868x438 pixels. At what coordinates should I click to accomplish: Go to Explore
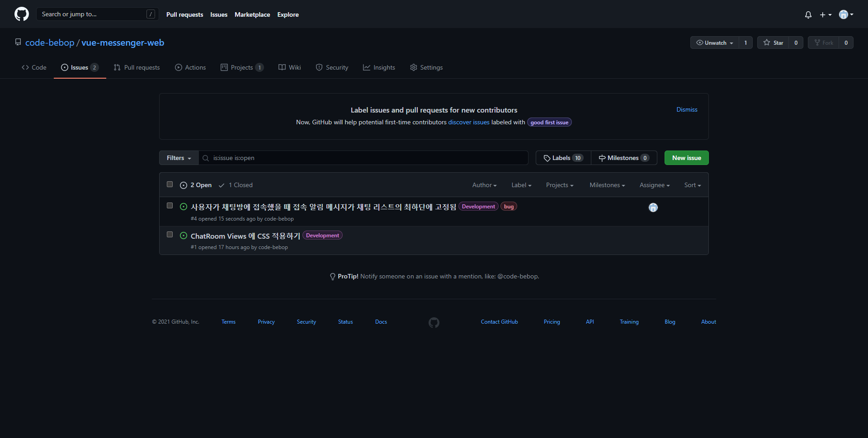(x=288, y=14)
